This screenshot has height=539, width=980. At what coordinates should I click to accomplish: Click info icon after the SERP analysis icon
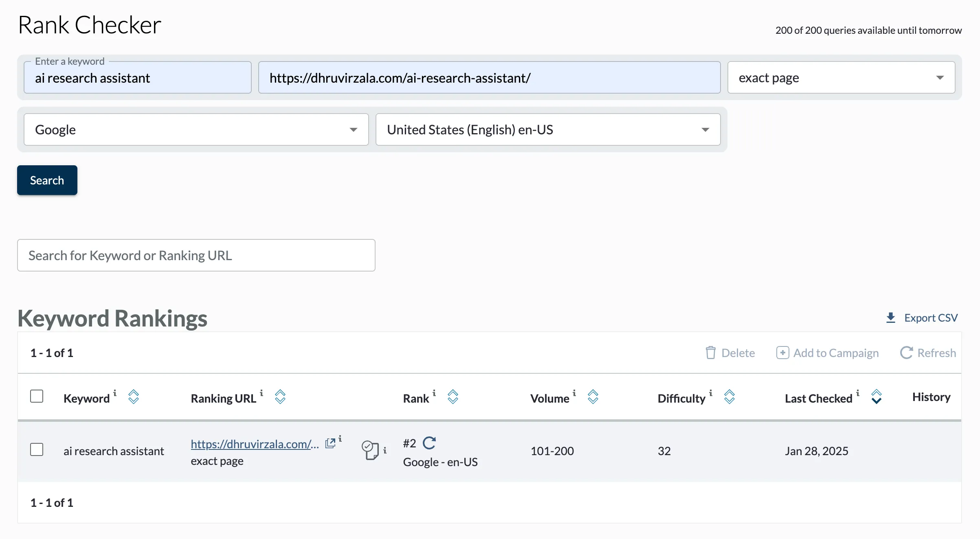pyautogui.click(x=385, y=451)
